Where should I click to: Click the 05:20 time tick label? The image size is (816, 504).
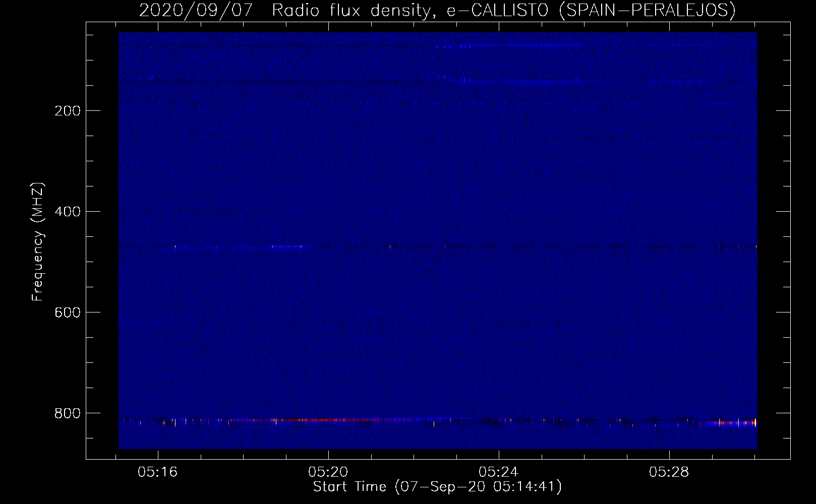(328, 472)
